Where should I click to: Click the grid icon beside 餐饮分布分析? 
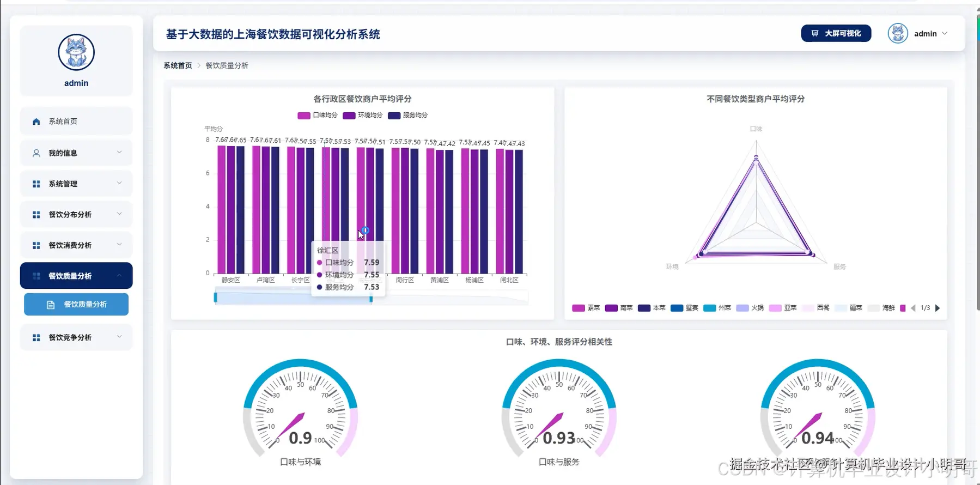[36, 215]
